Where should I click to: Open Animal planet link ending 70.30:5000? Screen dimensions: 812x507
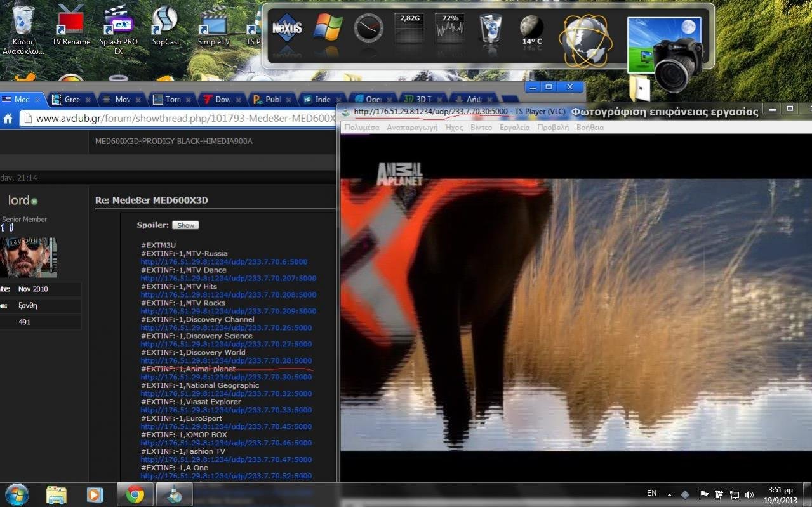tap(227, 377)
